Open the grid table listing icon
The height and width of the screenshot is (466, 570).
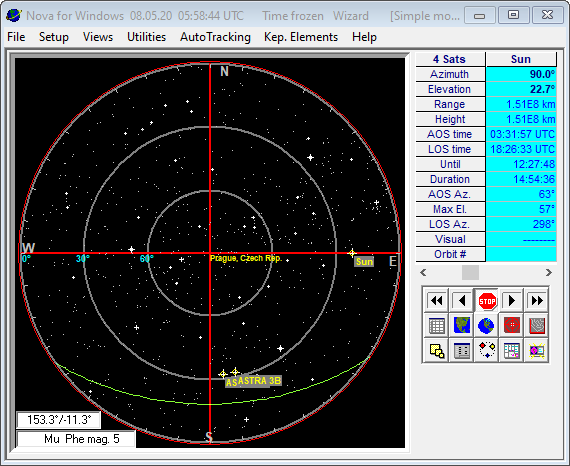click(x=437, y=326)
